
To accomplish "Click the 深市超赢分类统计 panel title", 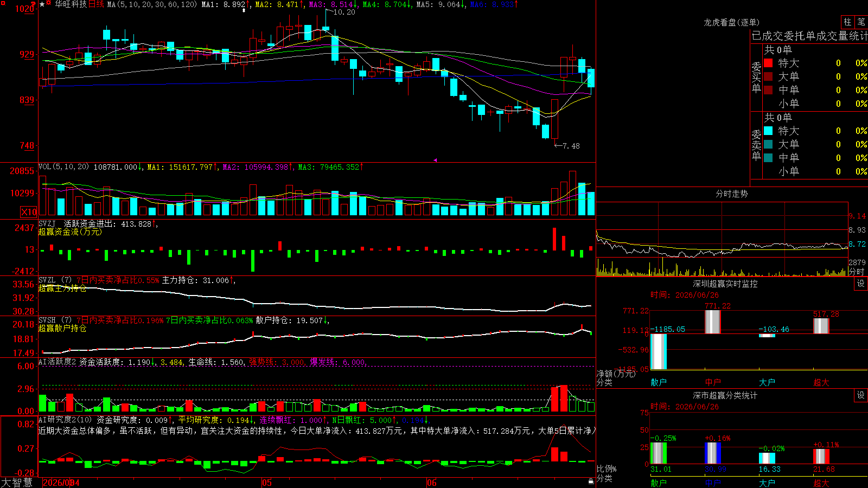I will click(x=725, y=395).
